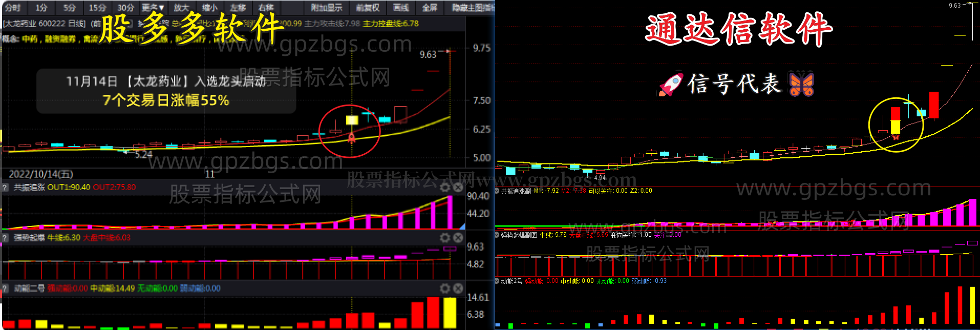Click 弱动能:-0.93 value in right window
Image resolution: width=980 pixels, height=330 pixels.
649,281
